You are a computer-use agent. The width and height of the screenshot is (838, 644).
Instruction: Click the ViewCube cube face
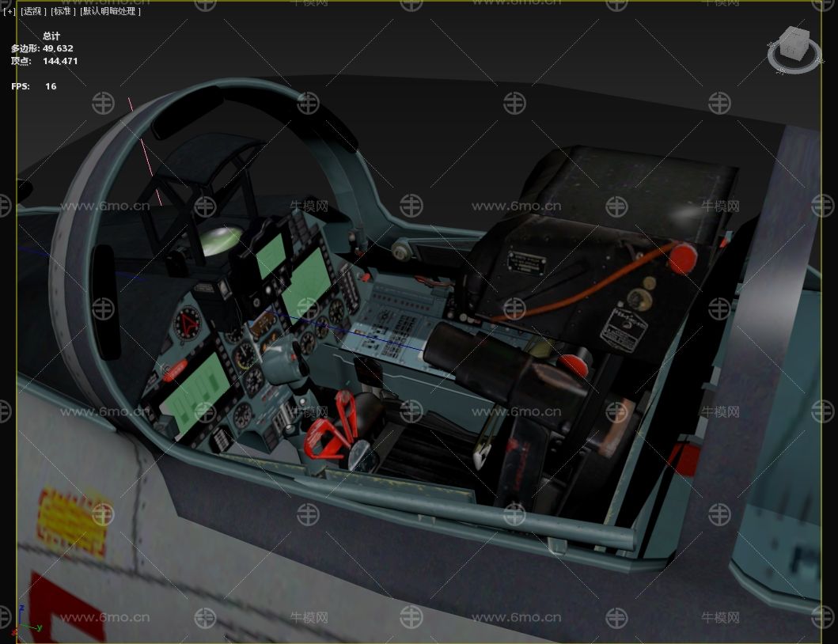click(x=794, y=44)
